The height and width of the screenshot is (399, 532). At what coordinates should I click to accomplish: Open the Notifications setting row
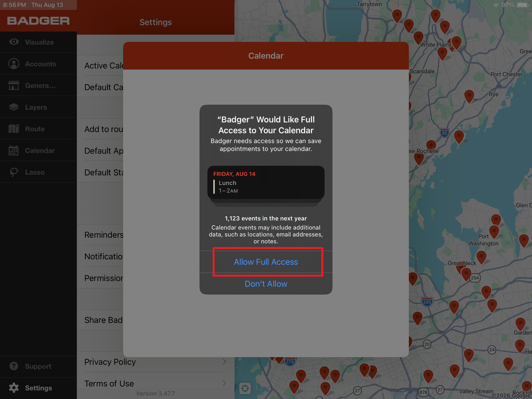click(x=100, y=256)
